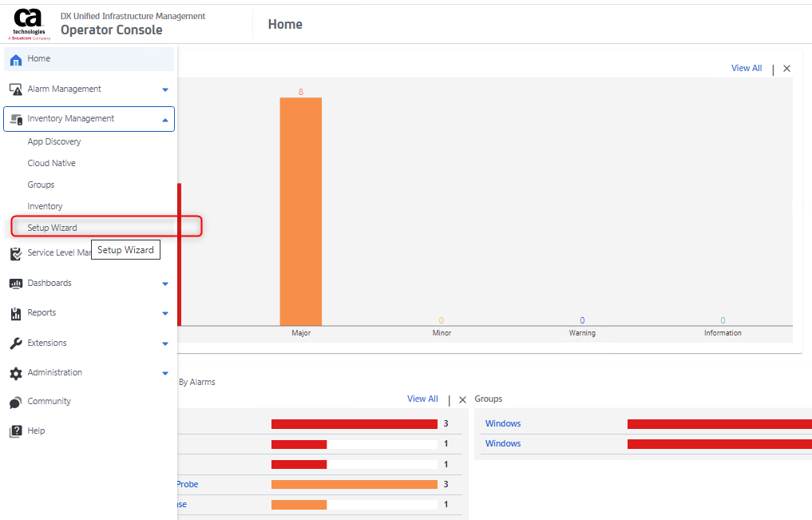The image size is (812, 520).
Task: Expand the Dashboards menu arrow
Action: (165, 284)
